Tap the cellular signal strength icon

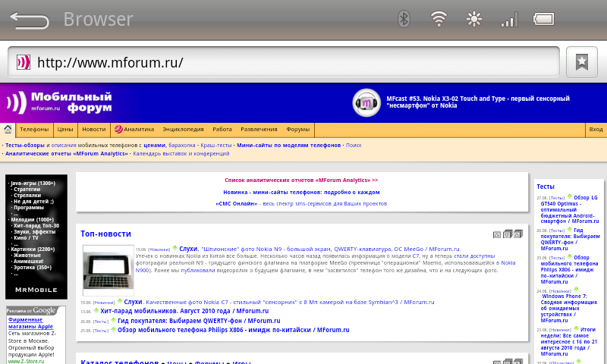(509, 19)
